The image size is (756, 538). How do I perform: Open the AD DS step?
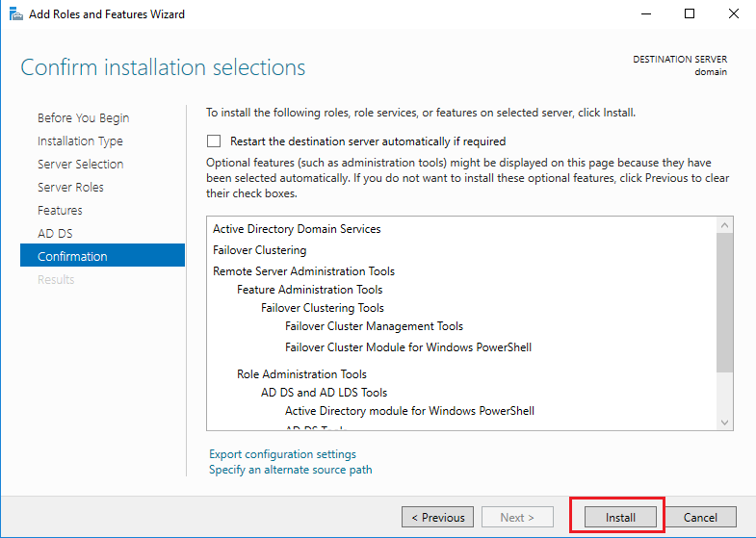pos(55,234)
